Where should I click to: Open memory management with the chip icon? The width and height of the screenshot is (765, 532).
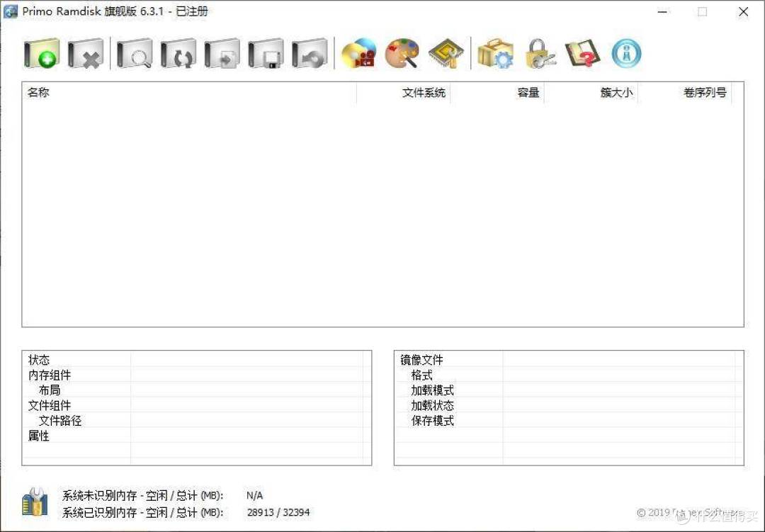pos(446,52)
